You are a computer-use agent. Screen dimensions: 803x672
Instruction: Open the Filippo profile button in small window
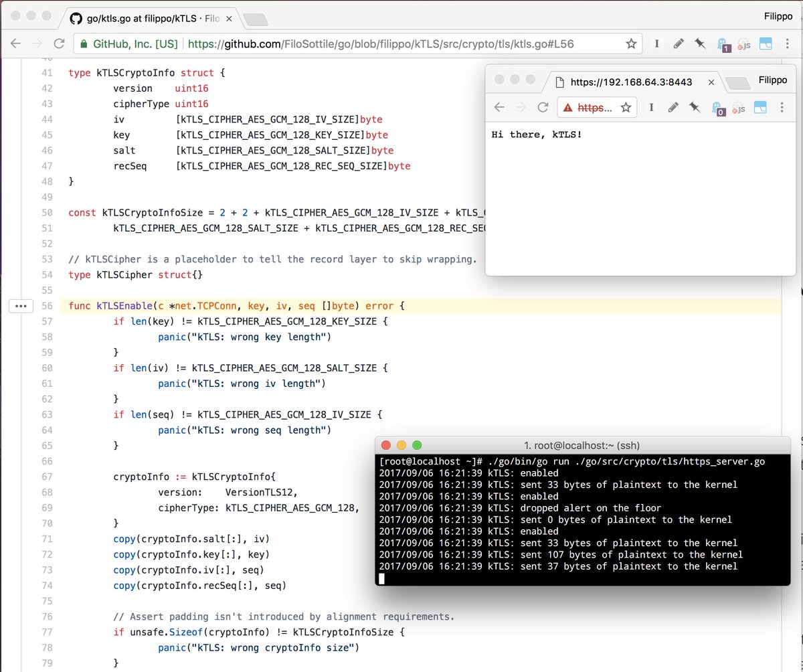(773, 80)
